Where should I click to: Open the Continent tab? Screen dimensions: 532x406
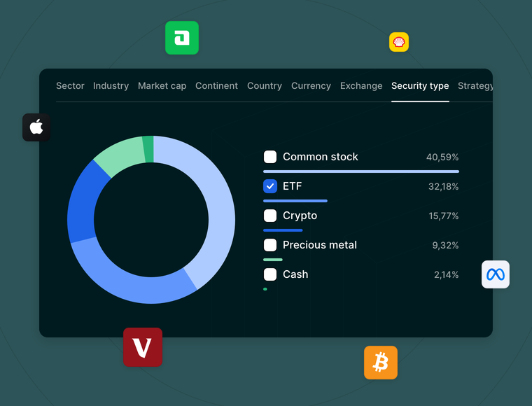[x=216, y=86]
